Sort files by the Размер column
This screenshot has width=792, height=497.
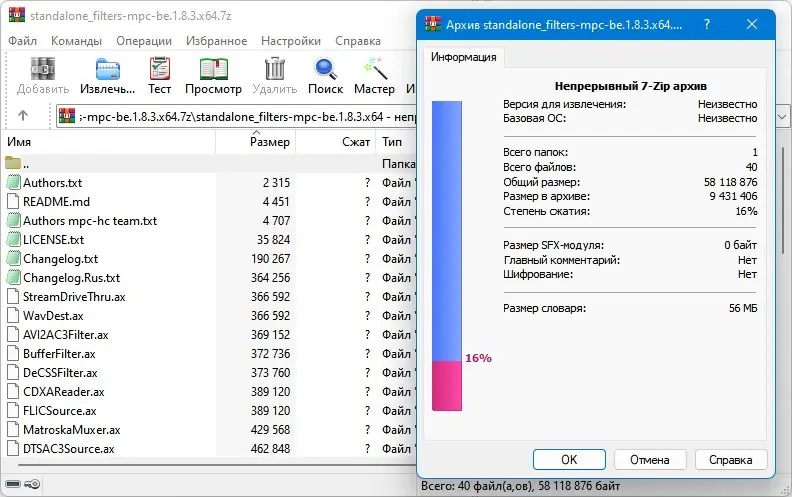pos(256,142)
